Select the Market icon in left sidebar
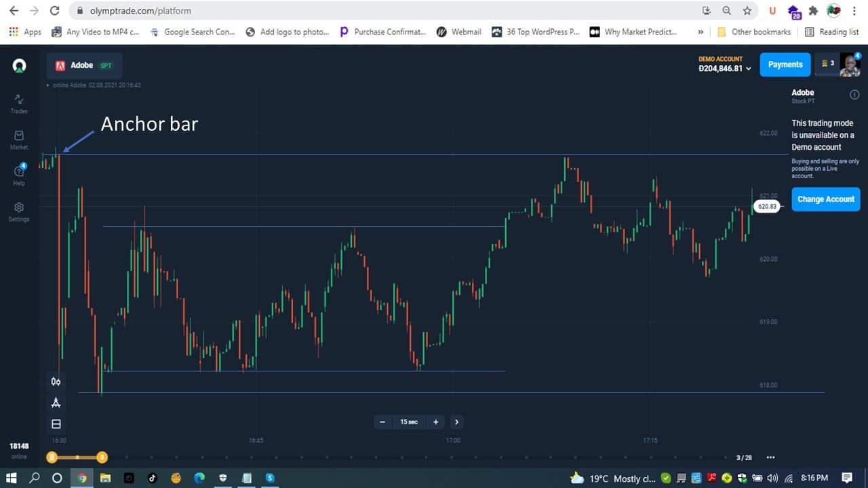The height and width of the screenshot is (488, 868). (x=18, y=140)
